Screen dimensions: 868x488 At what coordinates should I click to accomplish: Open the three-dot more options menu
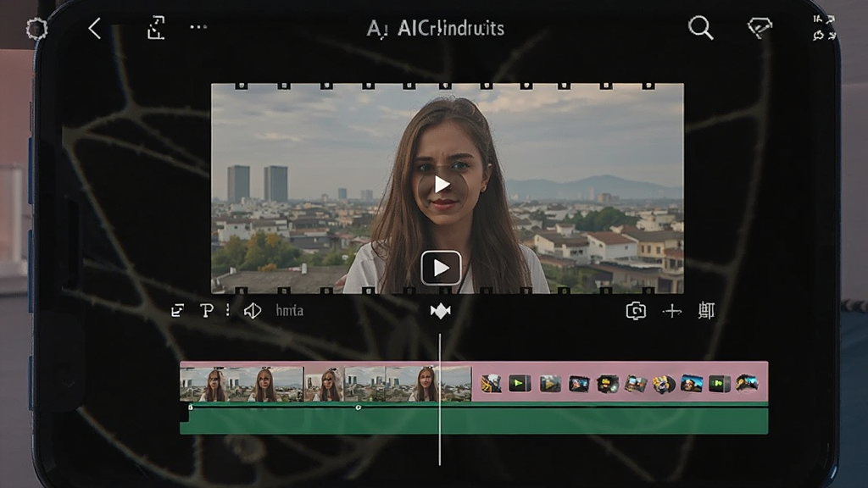[x=198, y=26]
